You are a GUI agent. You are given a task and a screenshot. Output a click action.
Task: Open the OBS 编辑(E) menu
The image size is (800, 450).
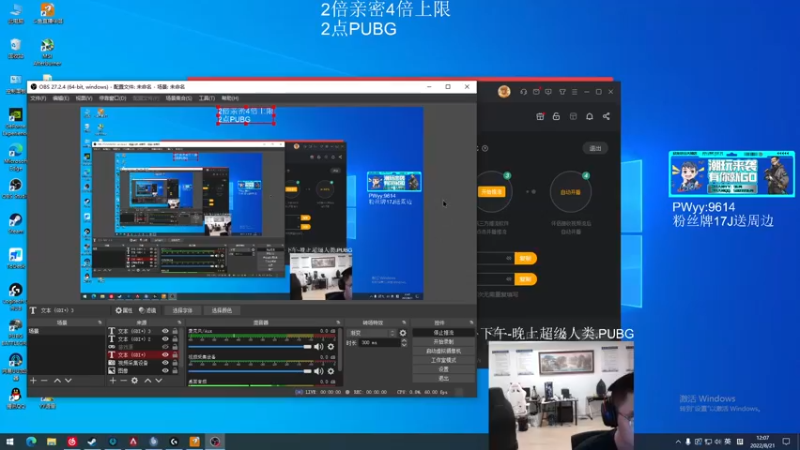click(x=61, y=98)
